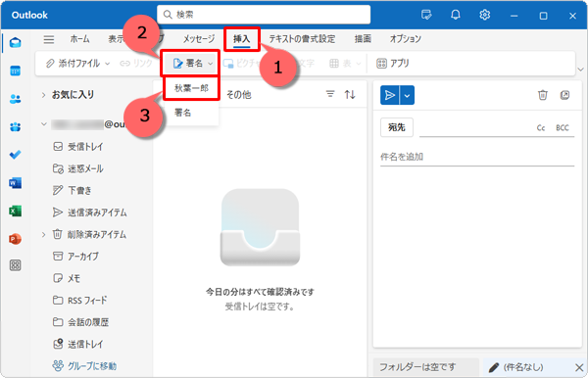Image resolution: width=588 pixels, height=378 pixels.
Task: Click the send arrow button
Action: (x=390, y=96)
